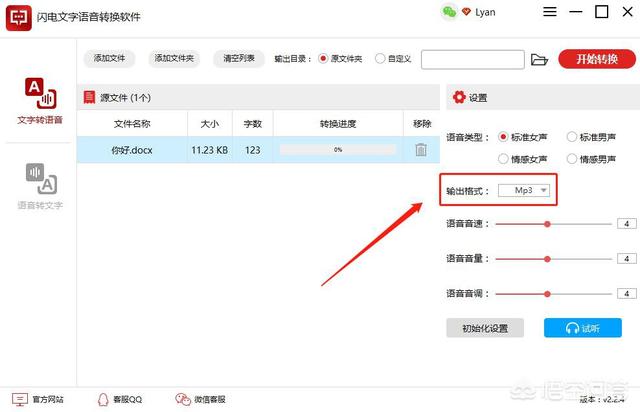Select 自定义 output directory option
The image size is (640, 412).
click(380, 59)
